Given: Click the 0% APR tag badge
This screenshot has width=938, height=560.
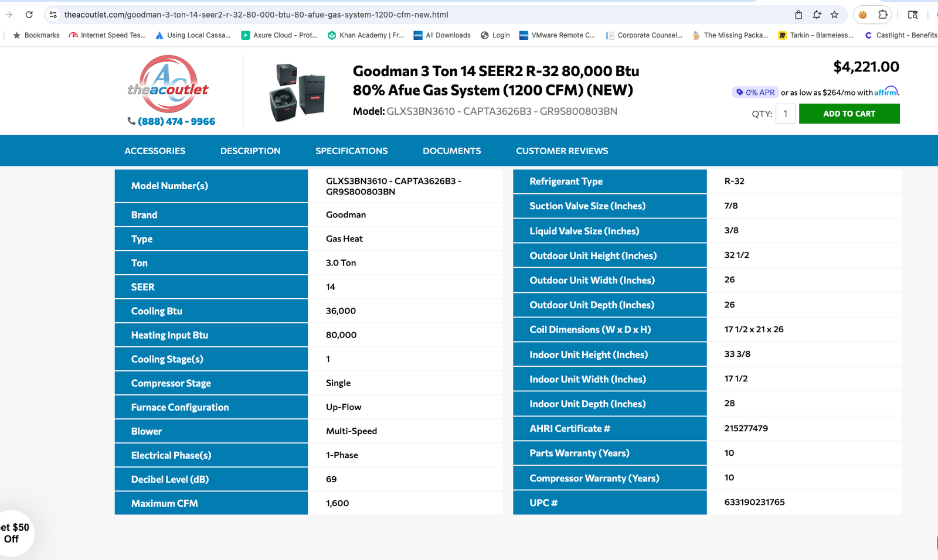Looking at the screenshot, I should click(x=755, y=93).
